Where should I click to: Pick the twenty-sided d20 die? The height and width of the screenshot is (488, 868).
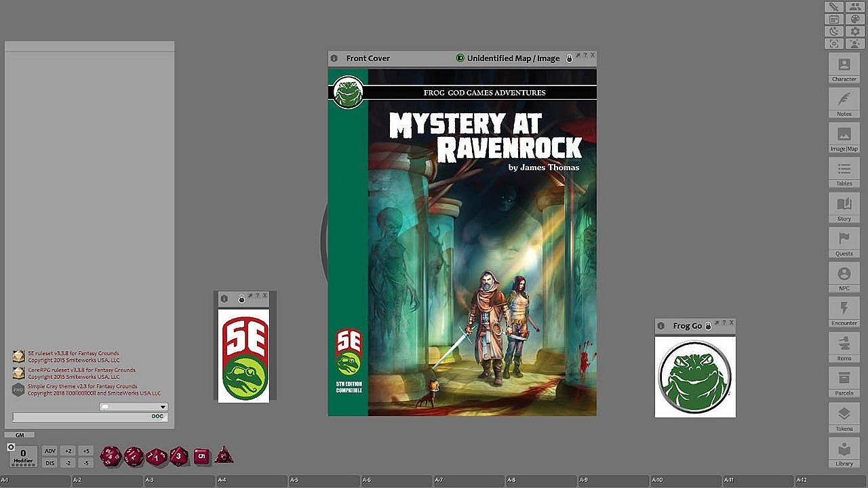pos(111,456)
